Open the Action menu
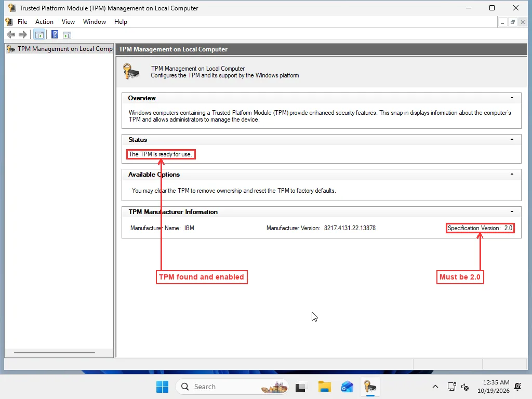Image resolution: width=532 pixels, height=399 pixels. coord(45,22)
